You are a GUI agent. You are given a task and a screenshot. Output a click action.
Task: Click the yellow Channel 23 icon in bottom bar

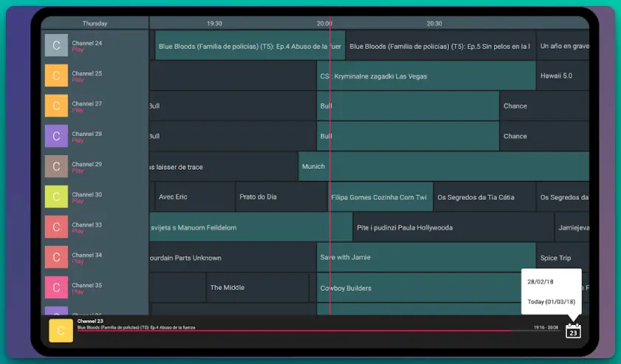click(x=61, y=331)
